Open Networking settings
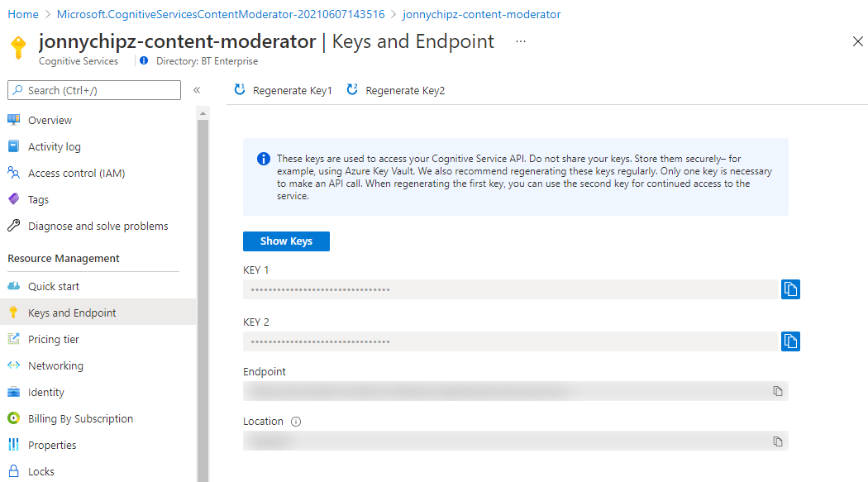This screenshot has height=482, width=868. click(x=55, y=366)
